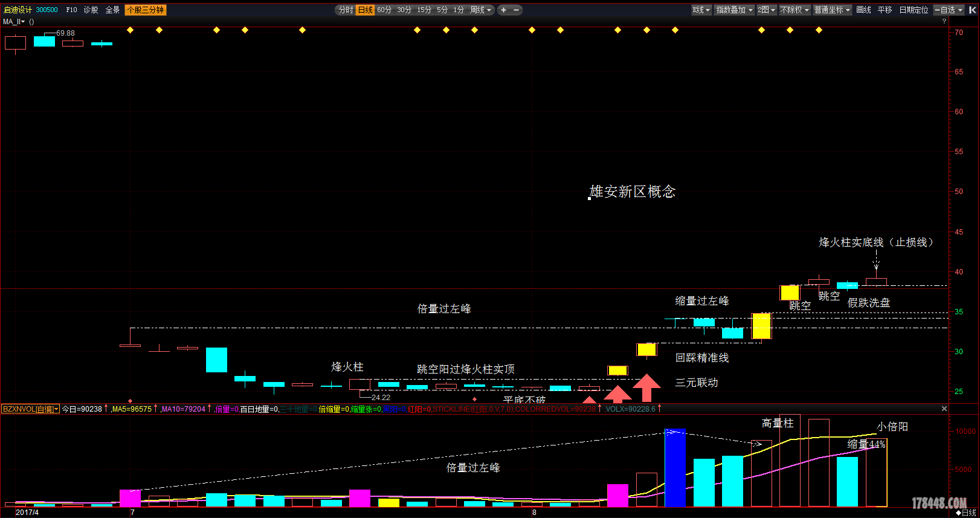This screenshot has height=518, width=980.
Task: Close the volume indicator panel
Action: point(944,409)
